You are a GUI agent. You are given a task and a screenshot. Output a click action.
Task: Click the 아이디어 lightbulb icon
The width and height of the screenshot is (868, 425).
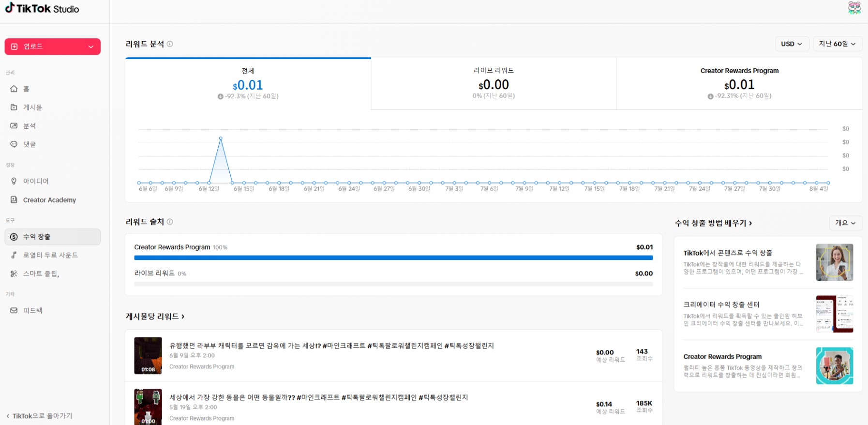[x=14, y=181]
